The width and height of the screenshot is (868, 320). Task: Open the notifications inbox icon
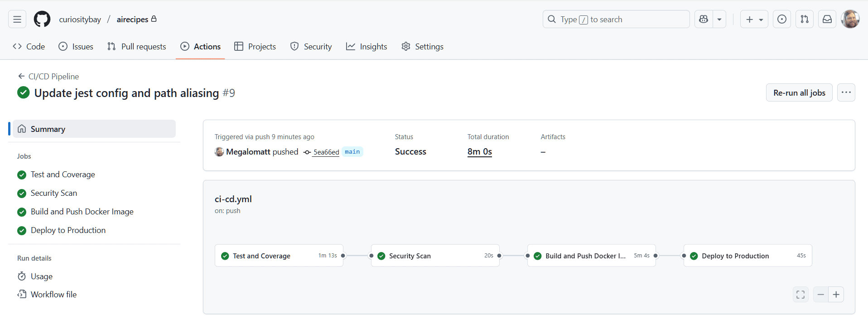[x=827, y=19]
